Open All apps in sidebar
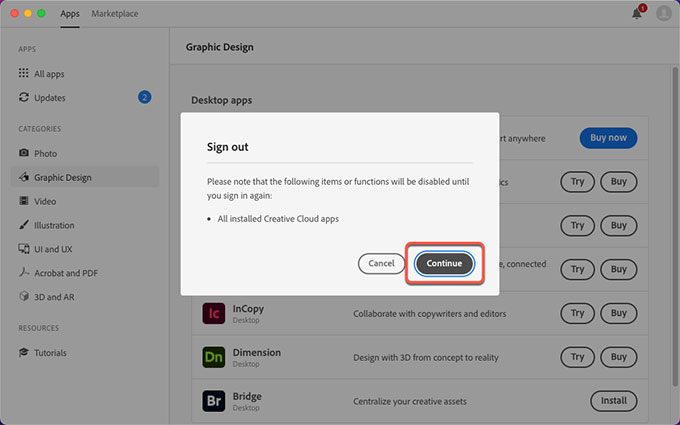680x425 pixels. [x=50, y=74]
